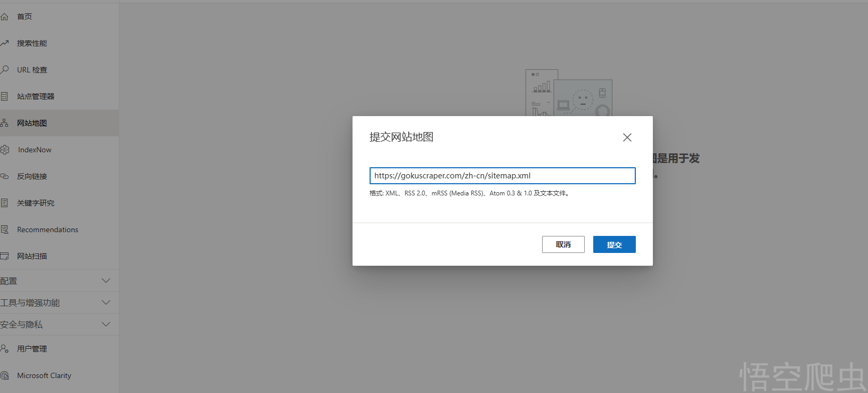Click the Microsoft Clarity icon
Viewport: 868px width, 393px height.
(4, 375)
